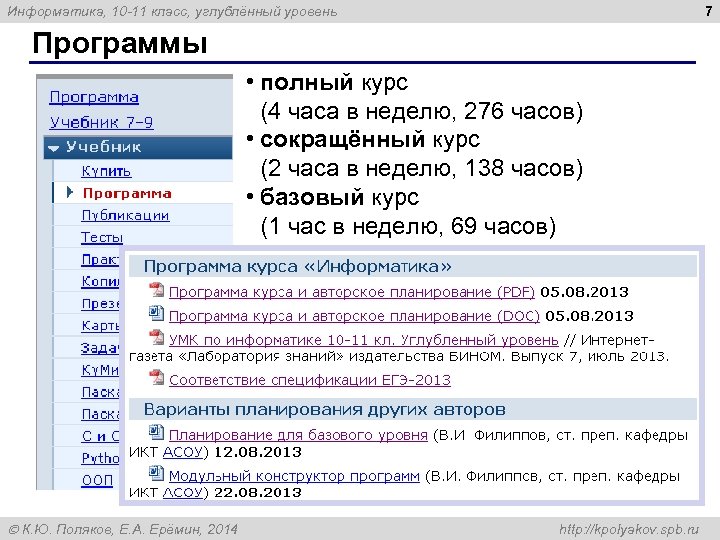
Task: Click PDF icon beside Программа курса (PDF) link
Action: click(x=157, y=290)
